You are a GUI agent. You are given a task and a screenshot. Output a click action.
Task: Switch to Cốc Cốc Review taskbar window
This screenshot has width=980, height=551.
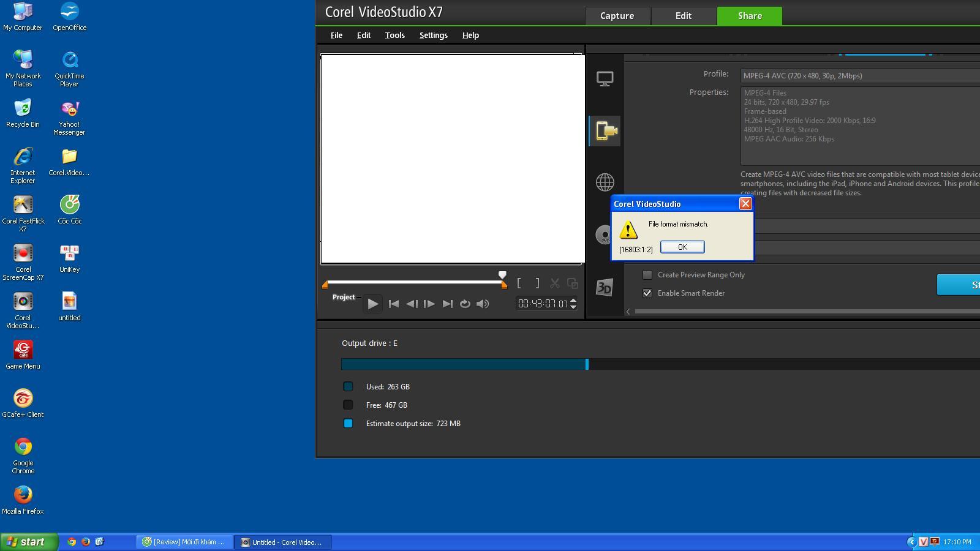click(x=184, y=542)
